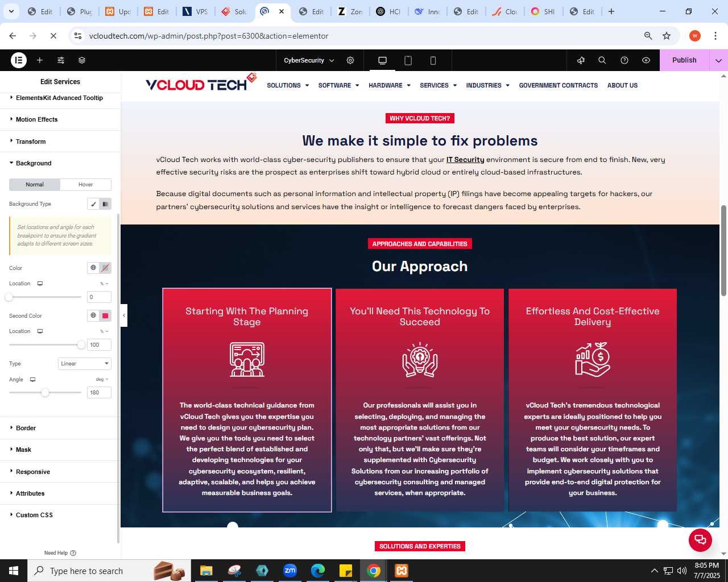The width and height of the screenshot is (728, 582).
Task: Open INDUSTRIES menu in site navigation
Action: point(487,85)
